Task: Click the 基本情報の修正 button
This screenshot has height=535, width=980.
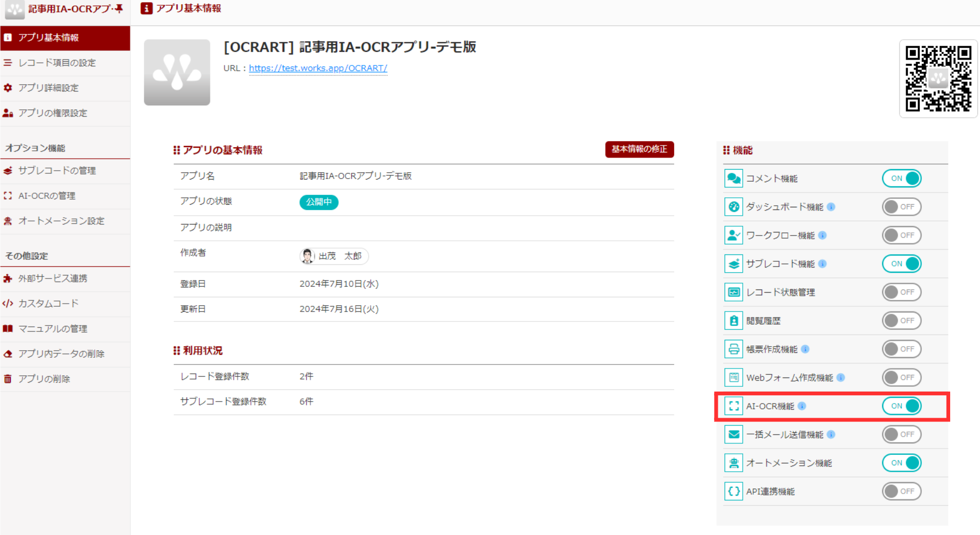Action: (x=639, y=149)
